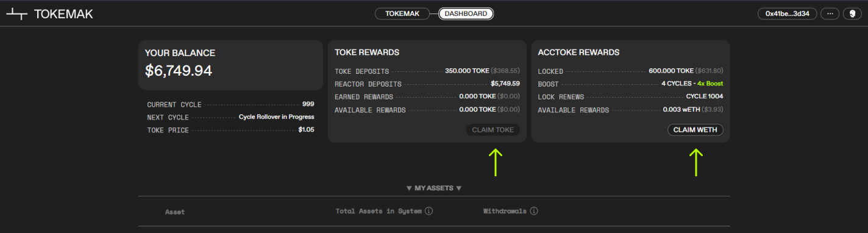
Task: Open the three-dots more options button
Action: pos(830,13)
